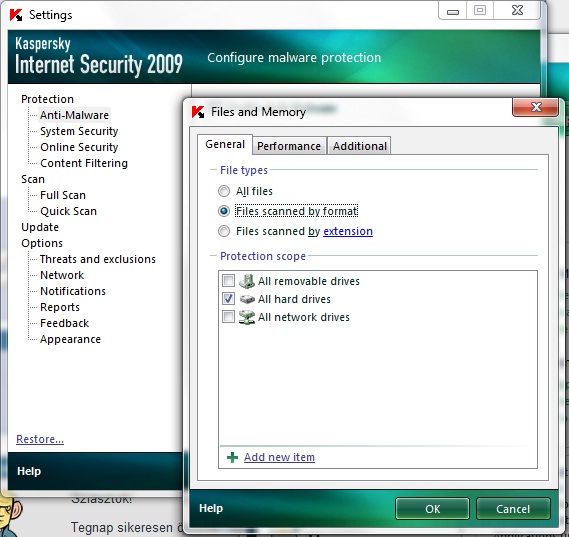Viewport: 569px width, 537px height.
Task: Minimize the Settings window
Action: tap(453, 11)
